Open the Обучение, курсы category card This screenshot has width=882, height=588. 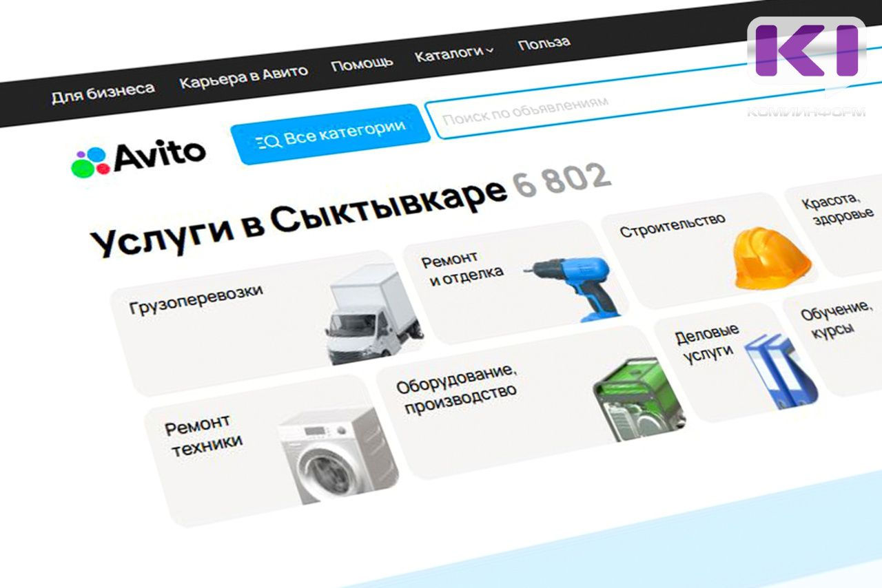pyautogui.click(x=836, y=322)
